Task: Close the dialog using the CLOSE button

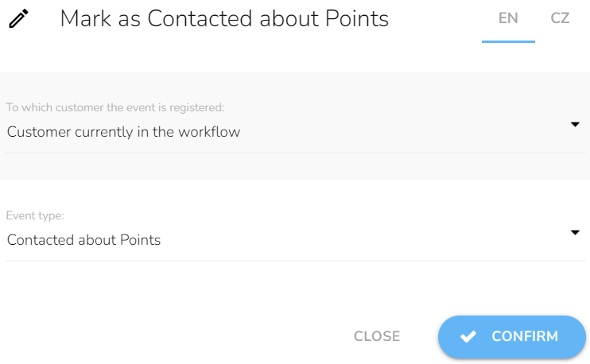Action: pyautogui.click(x=377, y=336)
